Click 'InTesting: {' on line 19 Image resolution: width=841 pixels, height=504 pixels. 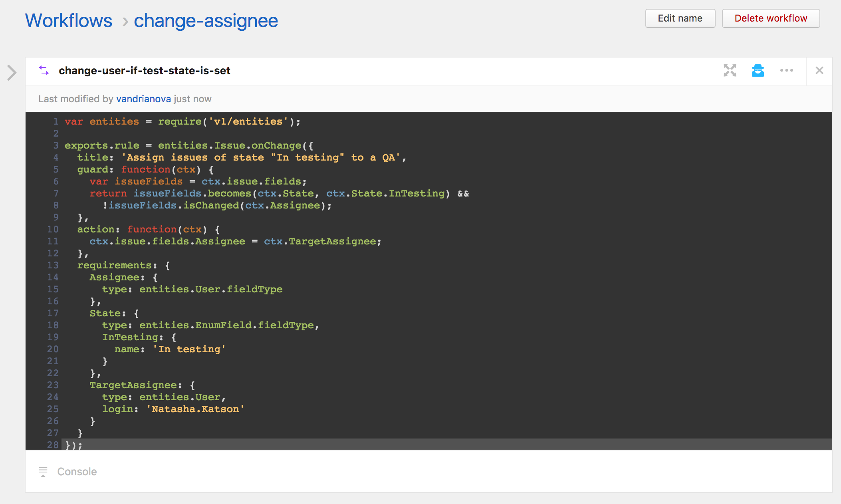139,337
